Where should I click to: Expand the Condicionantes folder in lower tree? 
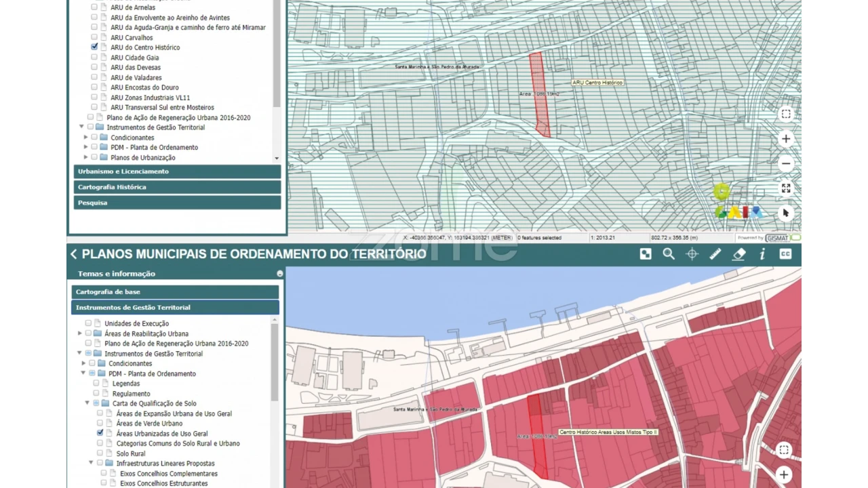(83, 363)
